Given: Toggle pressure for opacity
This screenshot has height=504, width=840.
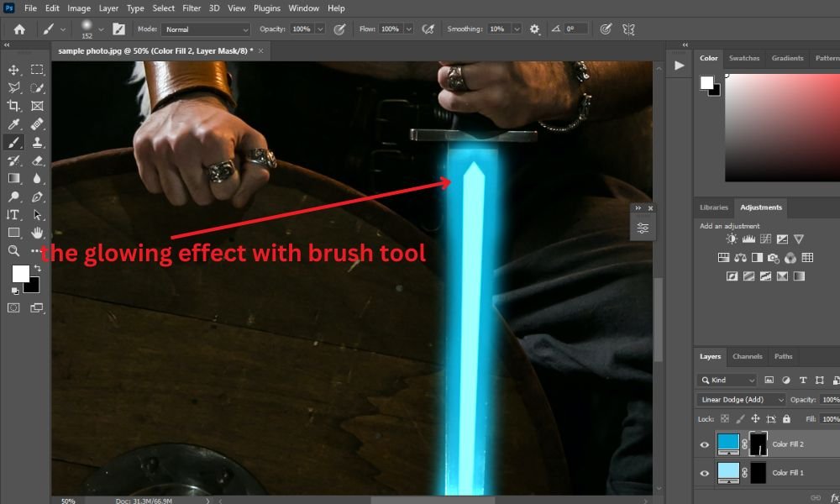Looking at the screenshot, I should (339, 29).
